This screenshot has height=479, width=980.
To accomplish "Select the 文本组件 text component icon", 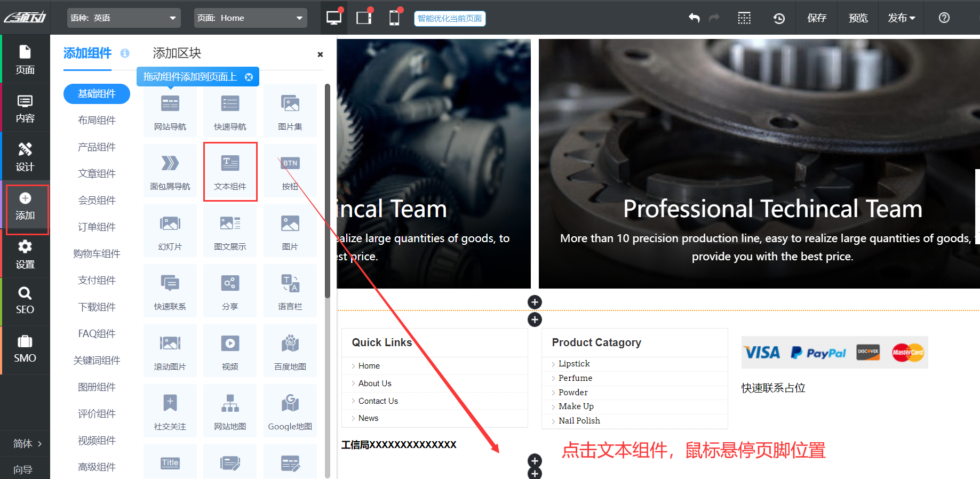I will [230, 171].
